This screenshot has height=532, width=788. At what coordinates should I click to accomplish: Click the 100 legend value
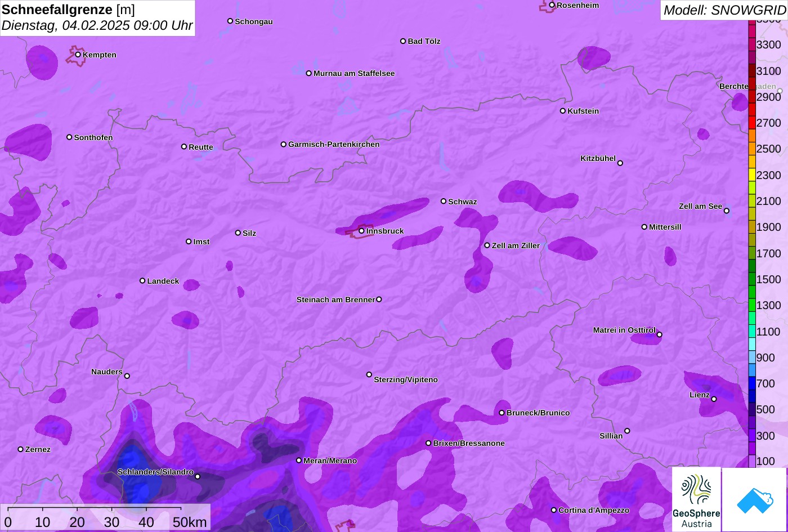pyautogui.click(x=765, y=461)
